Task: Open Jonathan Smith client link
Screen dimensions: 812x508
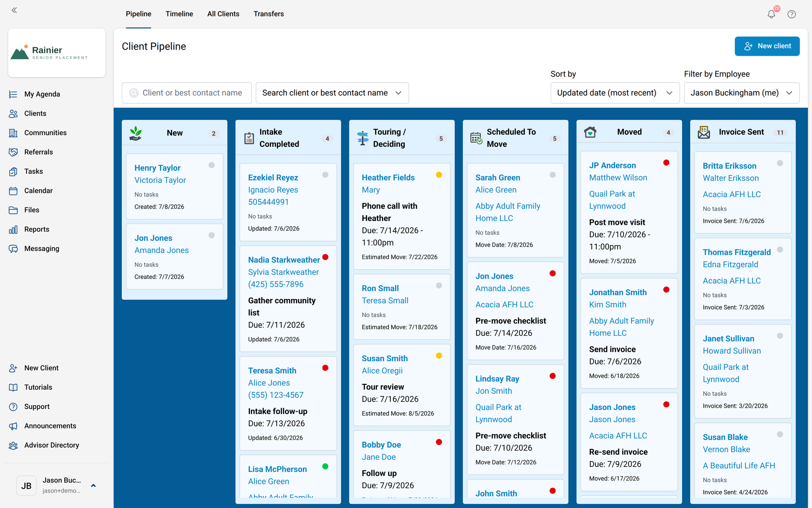Action: pos(618,293)
